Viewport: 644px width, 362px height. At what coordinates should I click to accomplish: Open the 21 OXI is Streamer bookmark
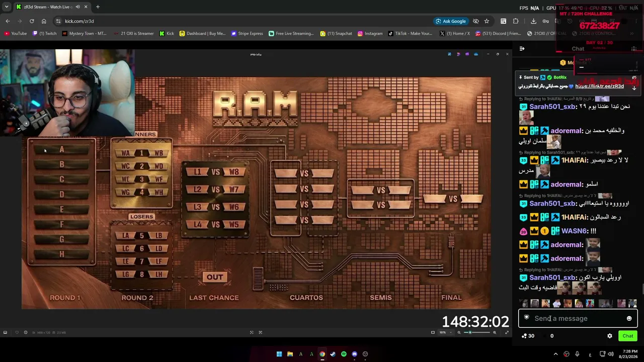coord(133,34)
